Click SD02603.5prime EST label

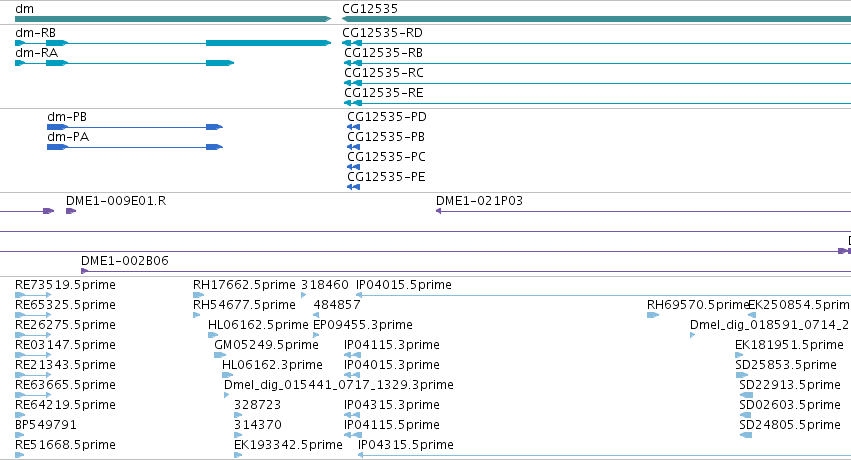790,405
